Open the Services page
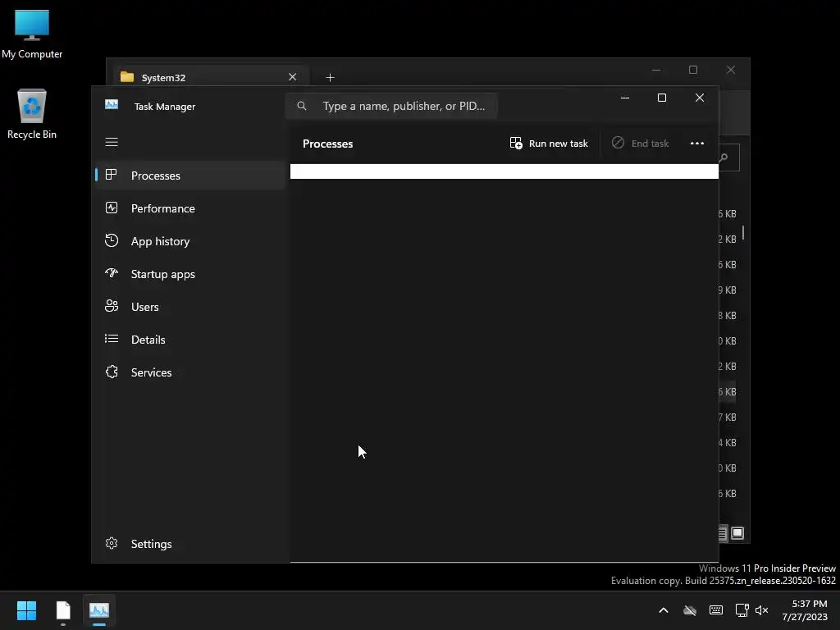840x630 pixels. click(x=190, y=372)
